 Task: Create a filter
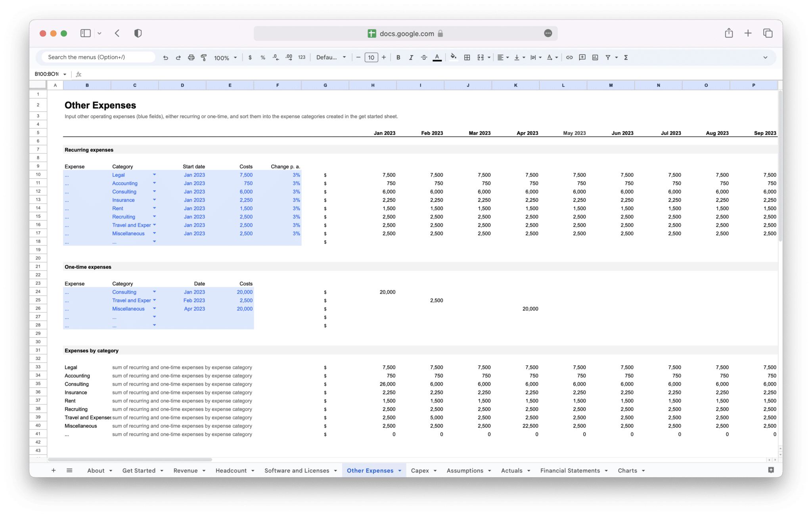click(x=608, y=57)
